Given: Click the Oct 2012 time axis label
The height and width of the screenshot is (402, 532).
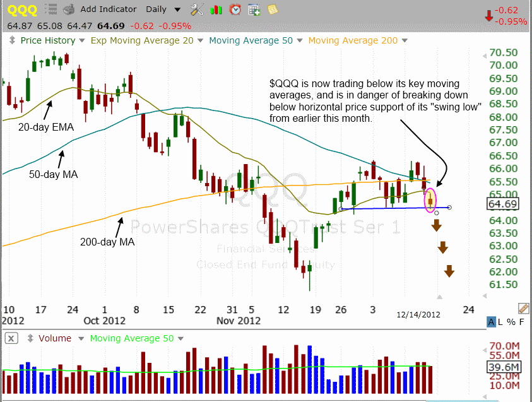Looking at the screenshot, I should coord(105,321).
